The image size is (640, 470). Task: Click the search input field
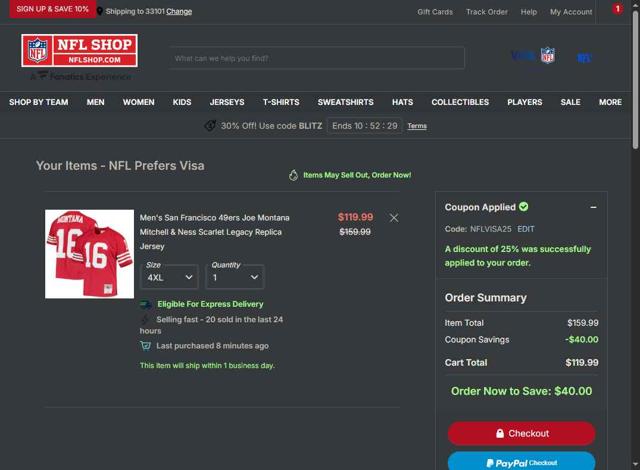click(x=317, y=58)
